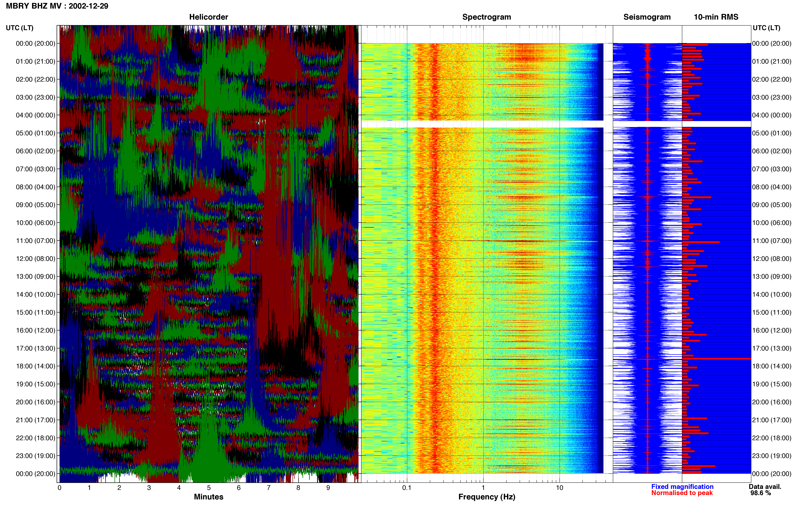812x508 pixels.
Task: Click left axis label '07:00 (03:00)'
Action: click(36, 169)
